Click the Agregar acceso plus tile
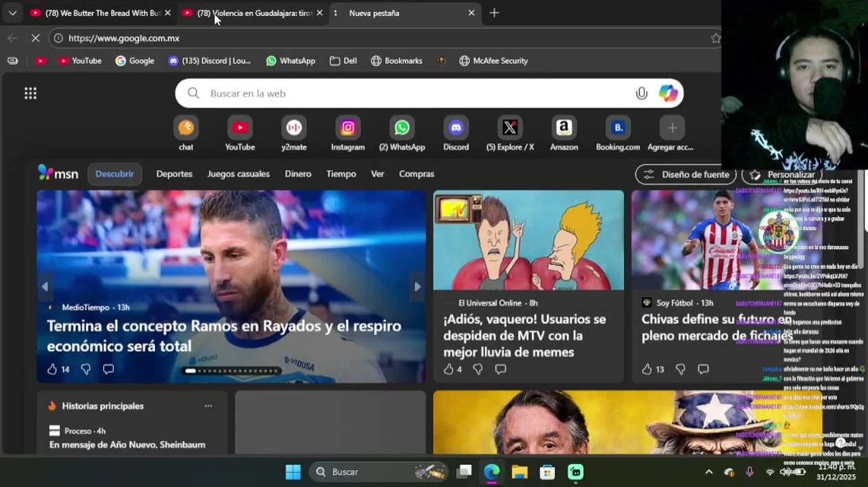 pos(672,134)
